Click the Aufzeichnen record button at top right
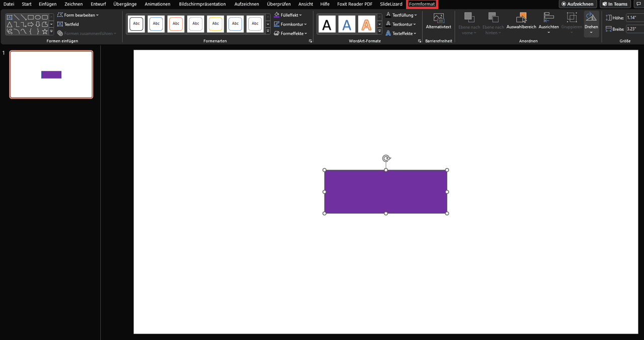Screen dimensions: 644x340 tap(578, 4)
